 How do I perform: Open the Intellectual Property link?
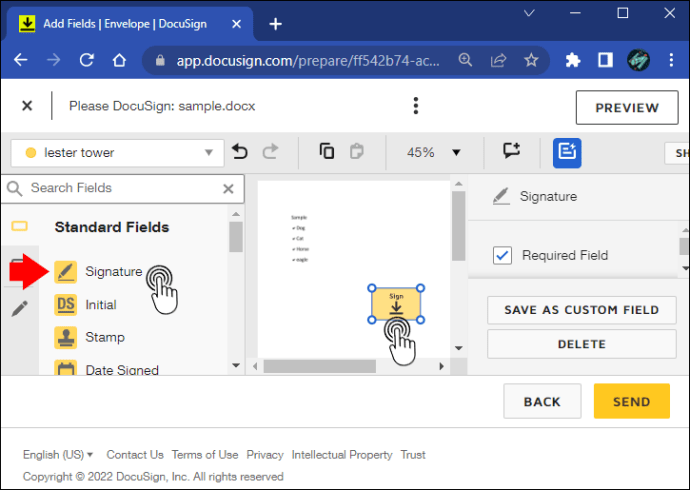coord(342,454)
